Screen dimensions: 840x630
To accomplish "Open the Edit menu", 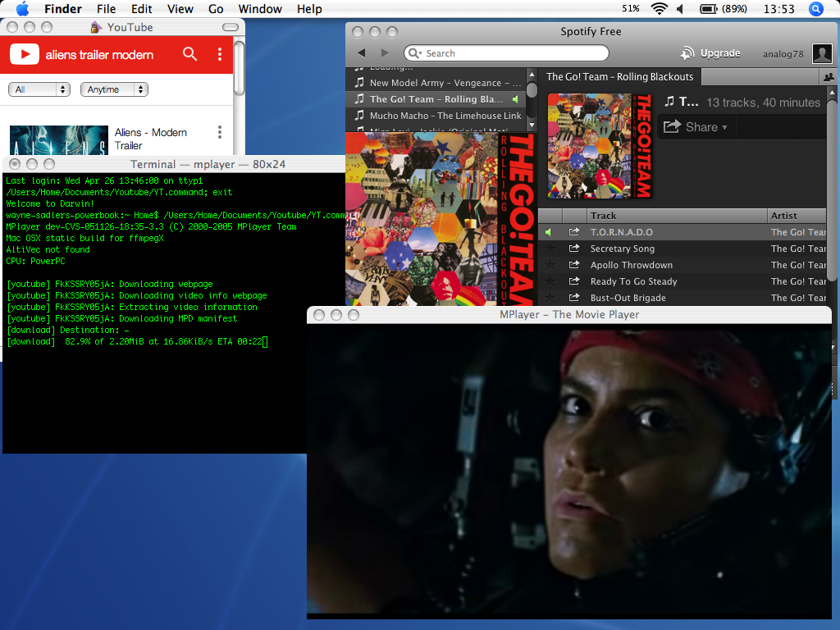I will 141,8.
